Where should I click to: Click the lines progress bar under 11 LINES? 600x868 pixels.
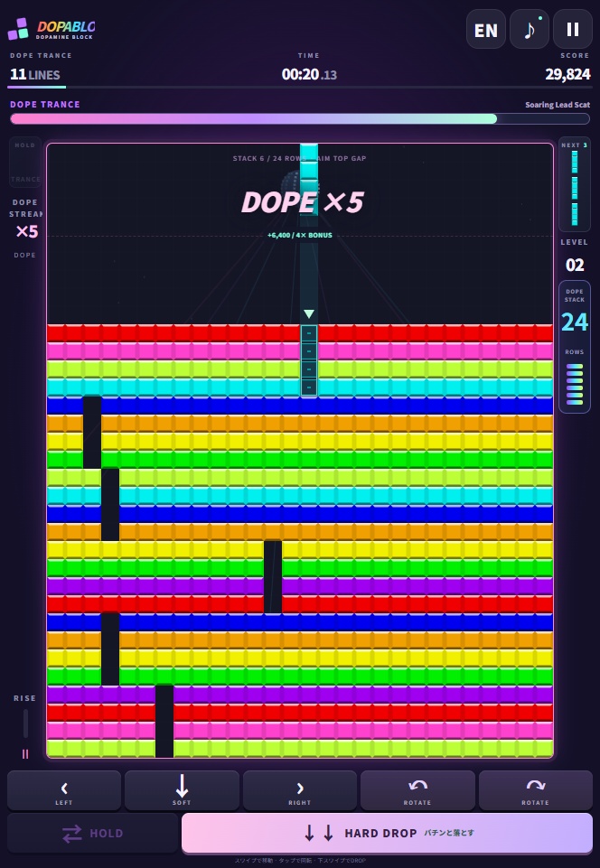300,87
